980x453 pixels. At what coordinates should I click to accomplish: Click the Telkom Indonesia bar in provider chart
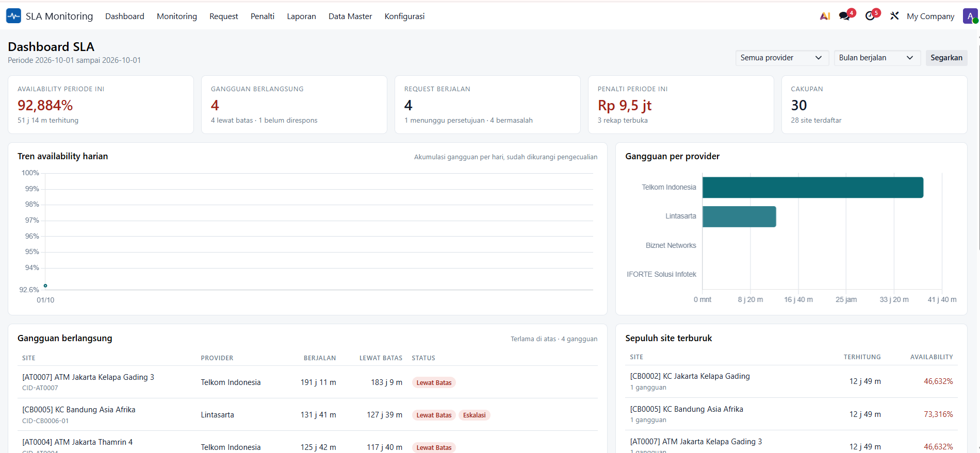click(813, 188)
